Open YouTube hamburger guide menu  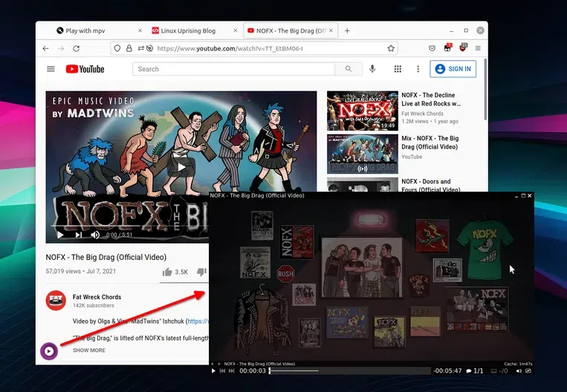(x=51, y=69)
